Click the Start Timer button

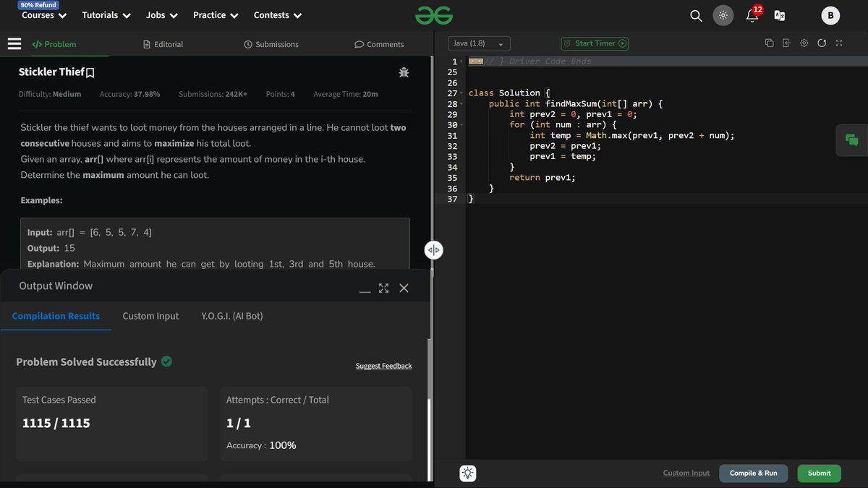click(595, 43)
